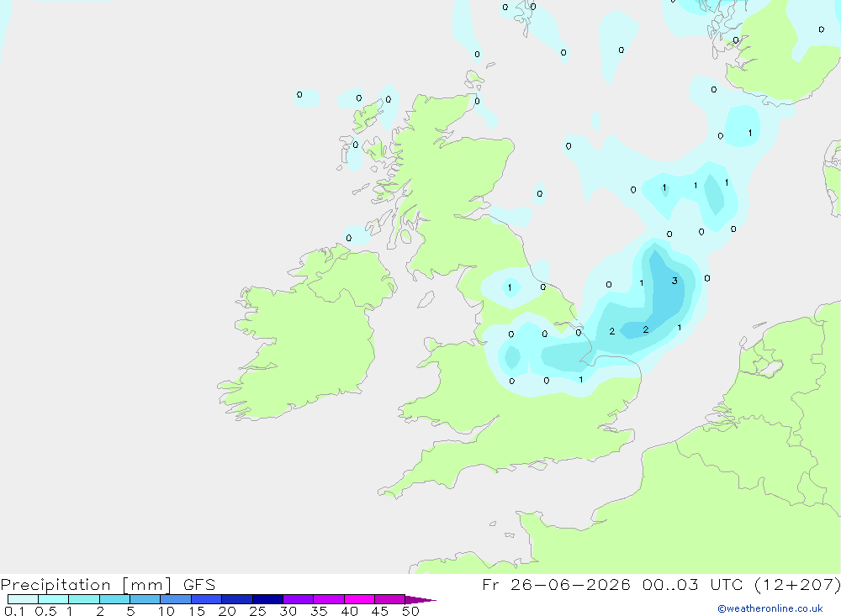Click the '0.5' legend scale label
Screen dimensions: 841x616
45,611
